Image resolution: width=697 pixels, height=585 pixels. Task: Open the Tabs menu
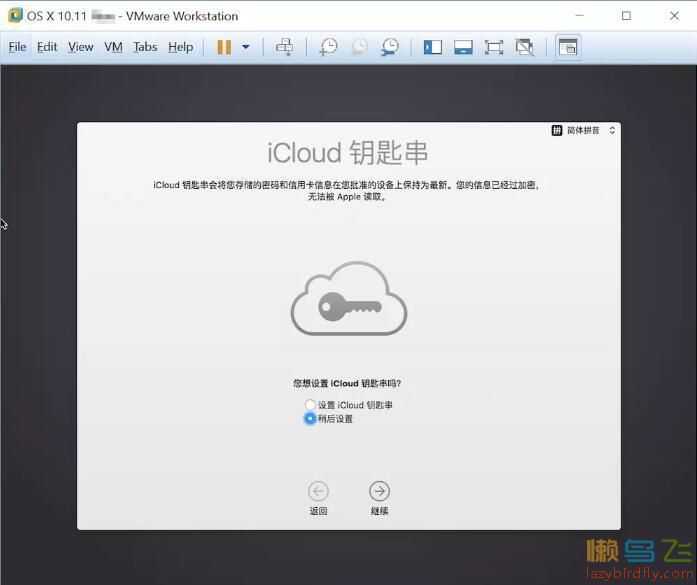(x=145, y=47)
